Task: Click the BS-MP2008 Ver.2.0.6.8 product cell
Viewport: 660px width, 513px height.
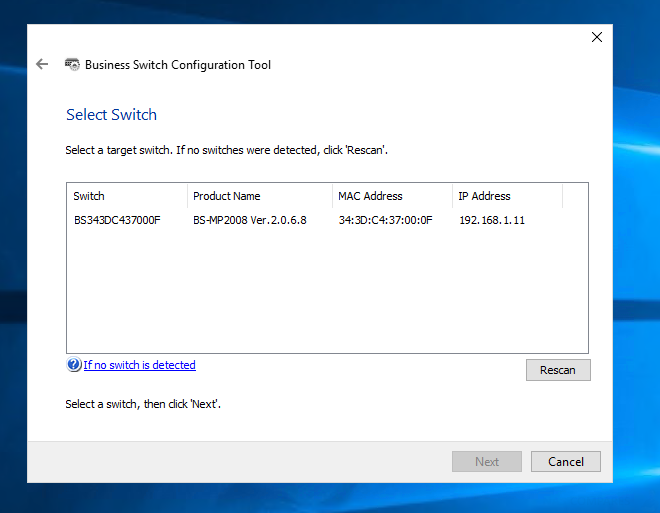Action: (x=250, y=220)
